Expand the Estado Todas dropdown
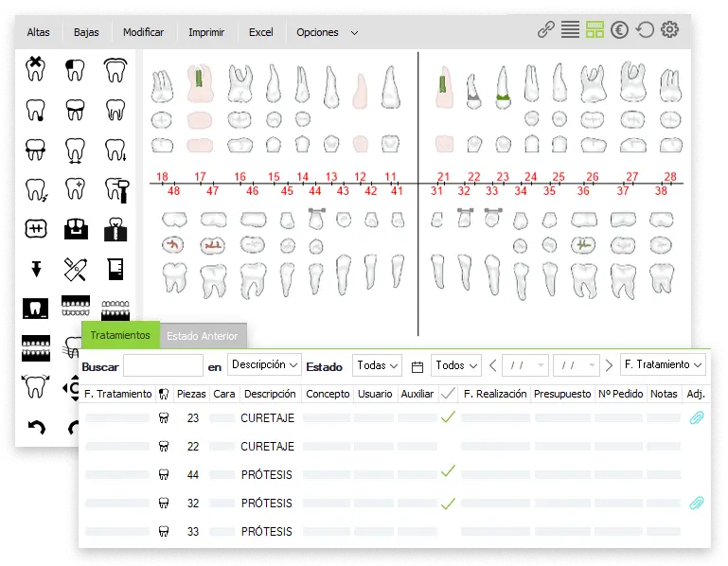This screenshot has width=728, height=566. coord(376,365)
